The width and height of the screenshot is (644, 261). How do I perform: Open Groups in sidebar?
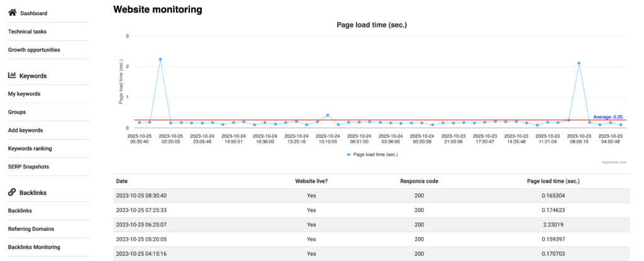click(17, 112)
